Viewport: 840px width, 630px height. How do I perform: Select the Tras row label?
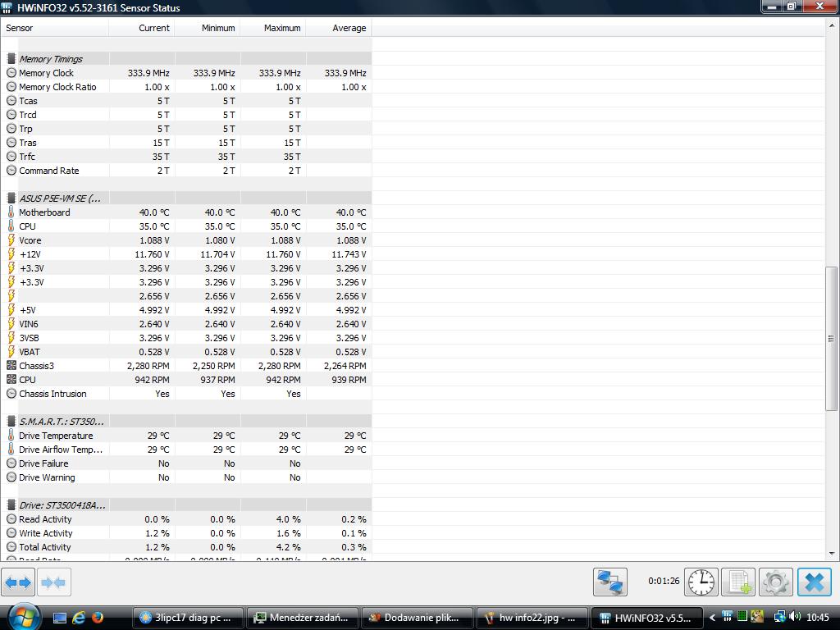(x=28, y=143)
